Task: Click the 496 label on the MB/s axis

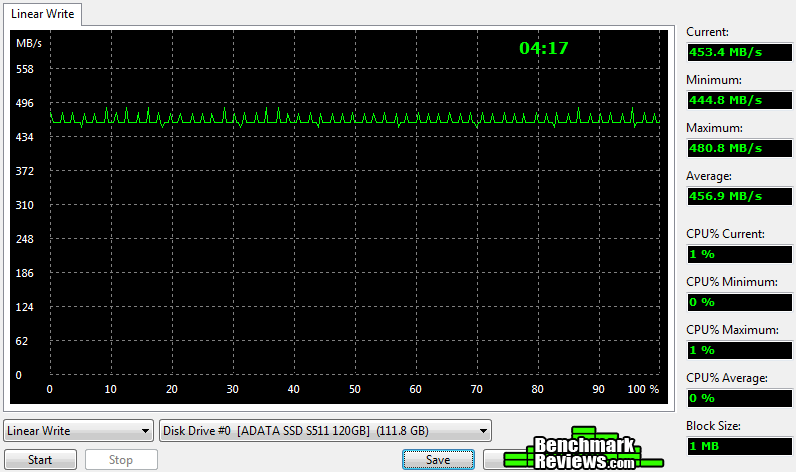Action: (x=24, y=103)
